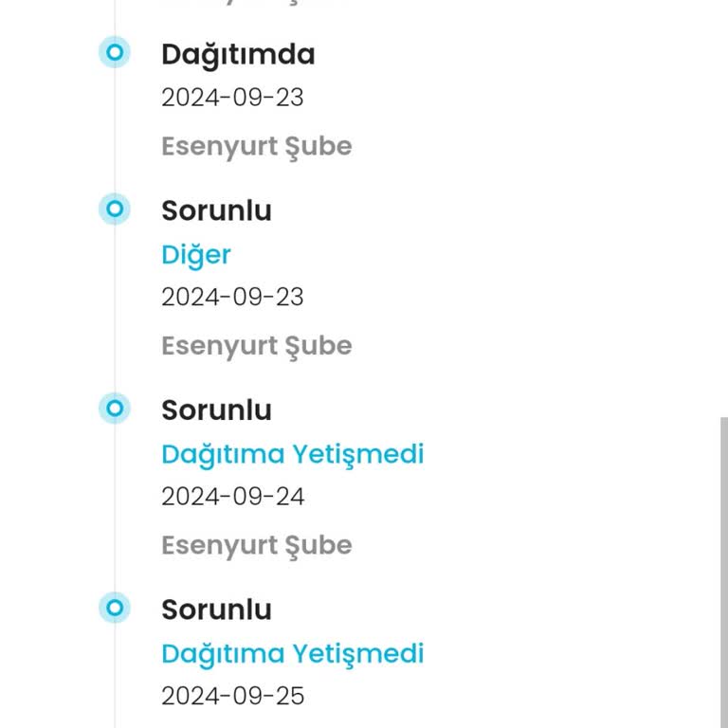728x728 pixels.
Task: Open the Diğer reason link
Action: coord(196,255)
